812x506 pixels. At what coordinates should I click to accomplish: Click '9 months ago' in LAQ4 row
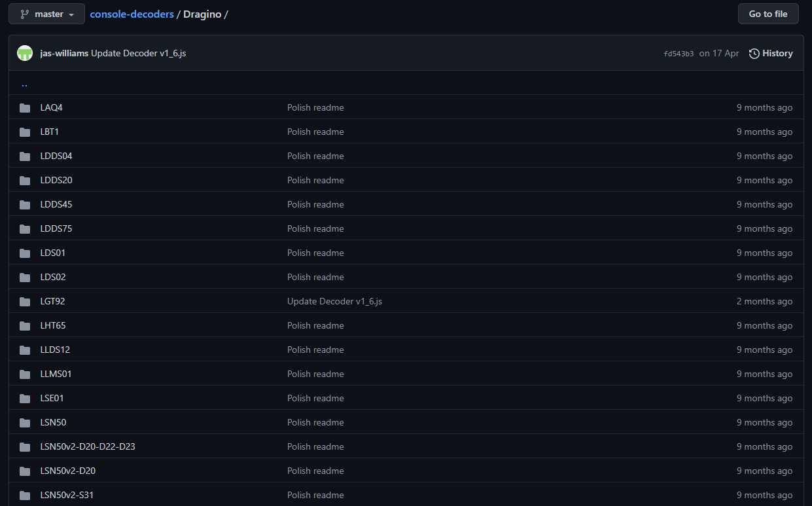click(x=764, y=107)
